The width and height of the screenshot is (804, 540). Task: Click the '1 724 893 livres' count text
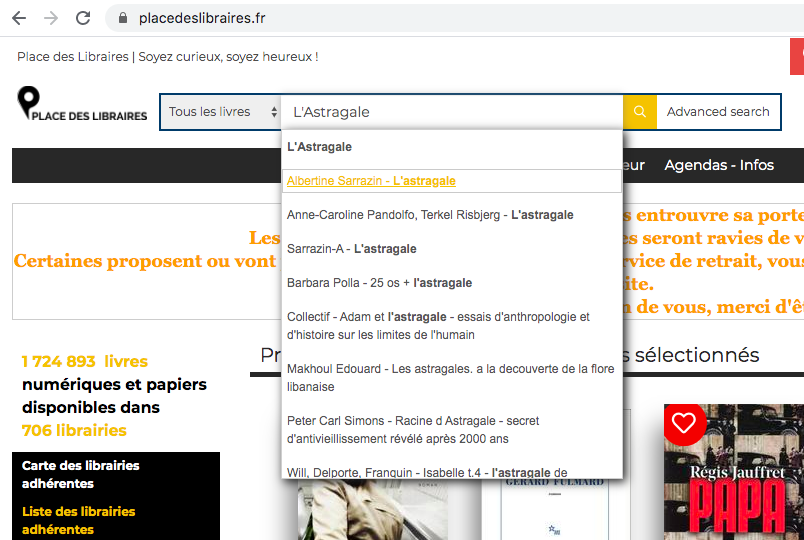point(85,362)
